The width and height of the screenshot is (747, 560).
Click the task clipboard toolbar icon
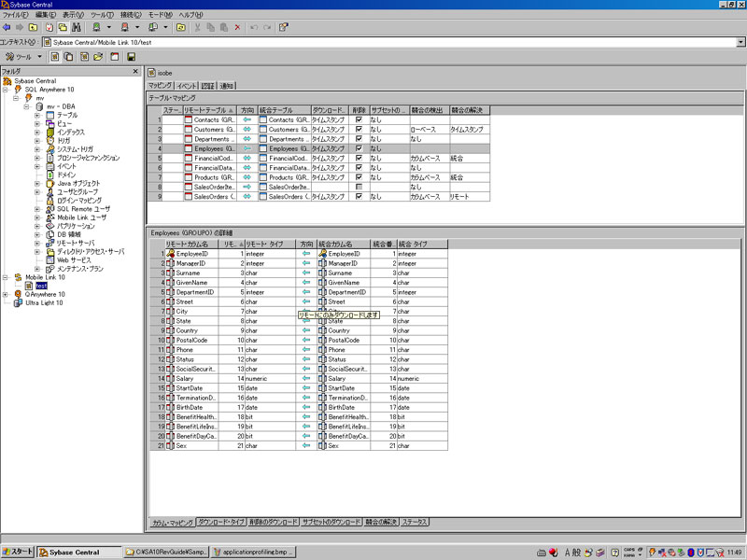[x=49, y=28]
